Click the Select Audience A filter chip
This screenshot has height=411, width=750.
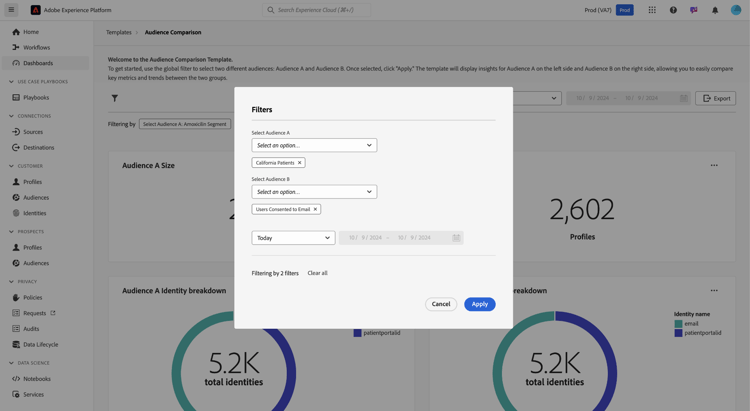pyautogui.click(x=185, y=124)
